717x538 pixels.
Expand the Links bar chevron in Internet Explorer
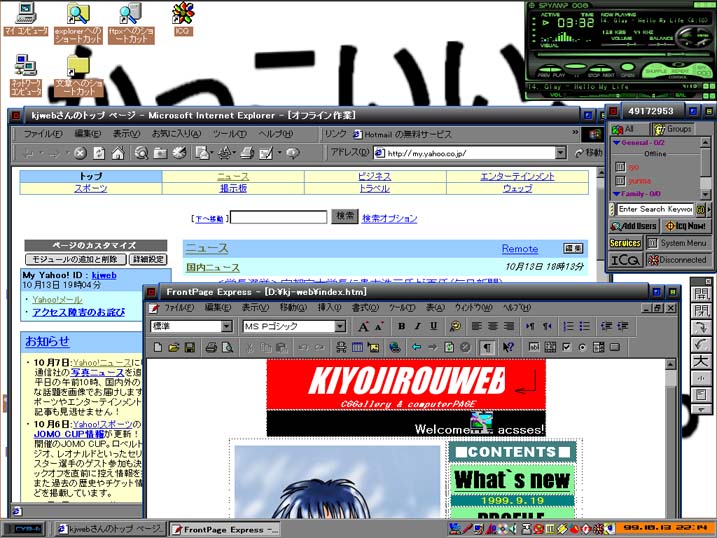pos(575,133)
